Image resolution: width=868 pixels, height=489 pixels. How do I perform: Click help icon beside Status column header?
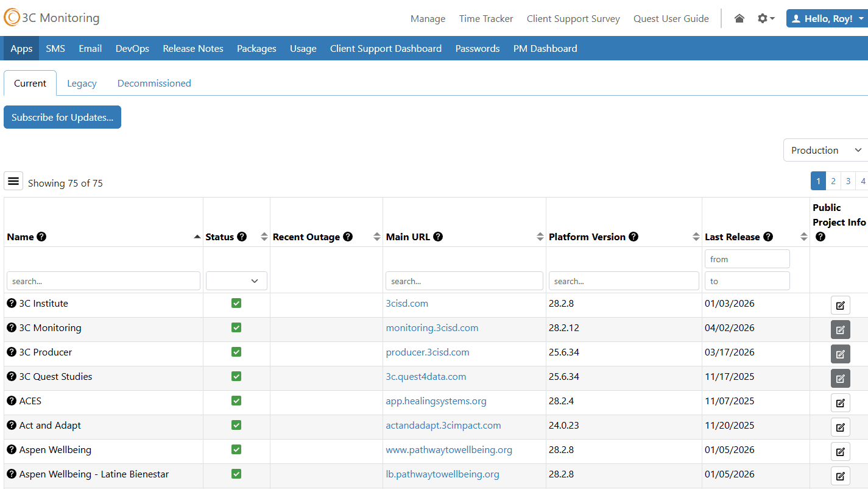tap(242, 237)
